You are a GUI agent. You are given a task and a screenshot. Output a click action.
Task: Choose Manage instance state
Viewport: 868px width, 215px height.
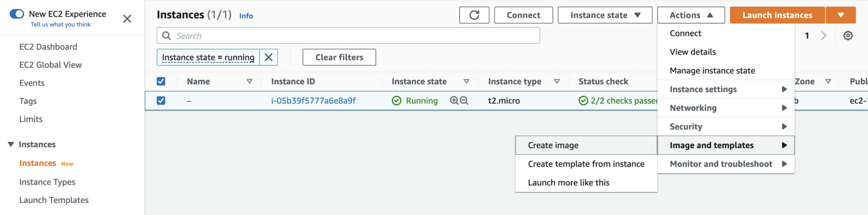click(726, 70)
